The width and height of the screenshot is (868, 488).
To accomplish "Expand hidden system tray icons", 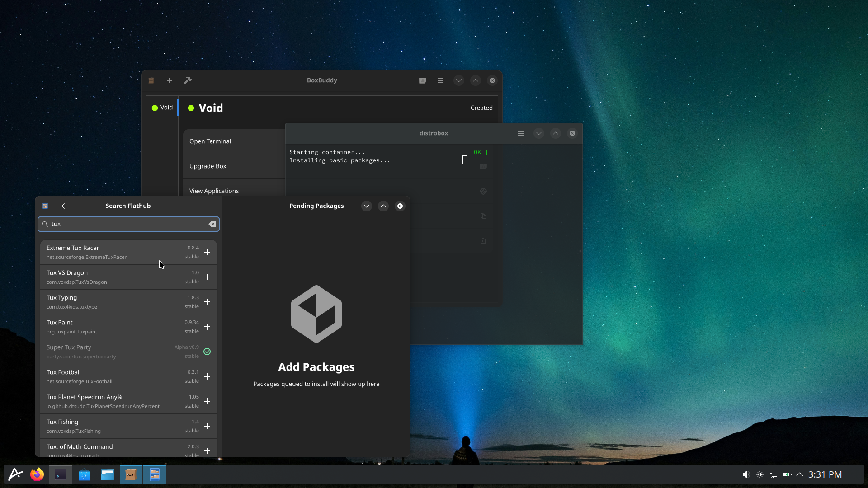I will coord(800,474).
